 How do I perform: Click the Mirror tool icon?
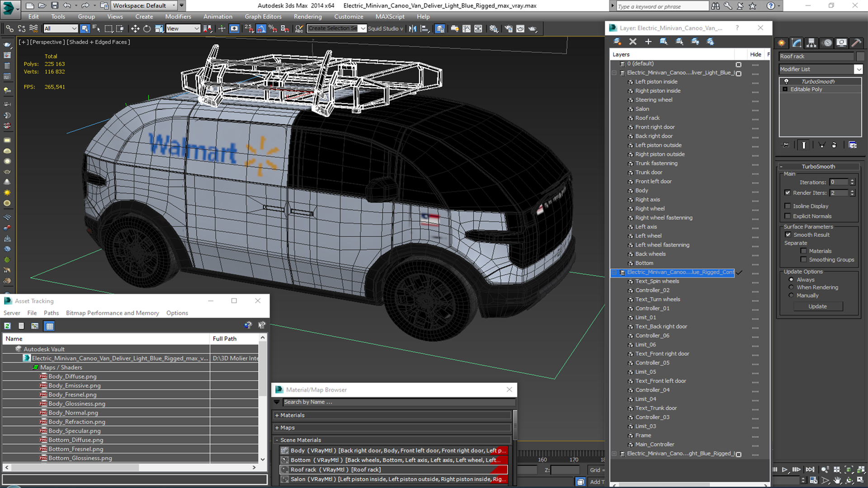click(413, 28)
